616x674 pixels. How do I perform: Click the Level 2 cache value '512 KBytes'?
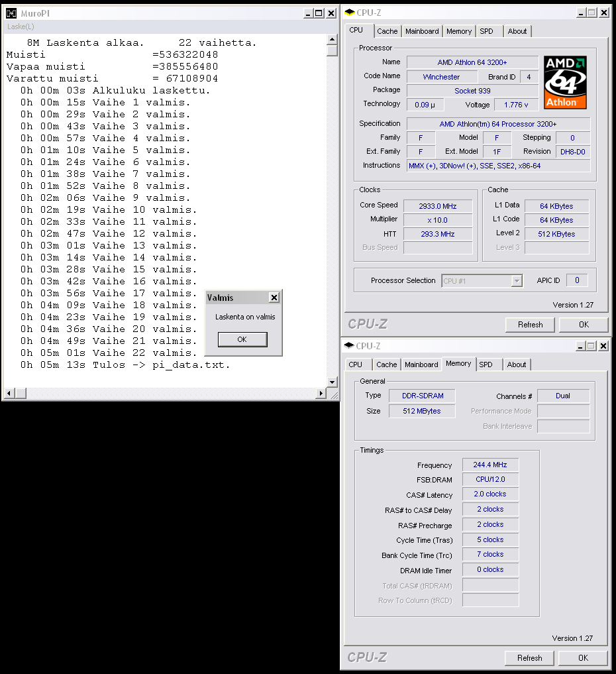coord(557,234)
